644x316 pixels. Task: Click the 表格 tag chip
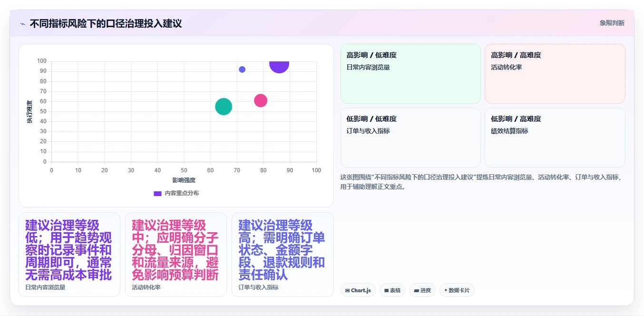click(392, 290)
